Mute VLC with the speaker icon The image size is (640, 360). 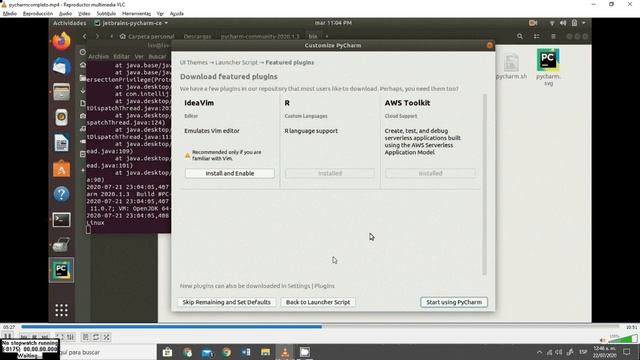(x=602, y=340)
